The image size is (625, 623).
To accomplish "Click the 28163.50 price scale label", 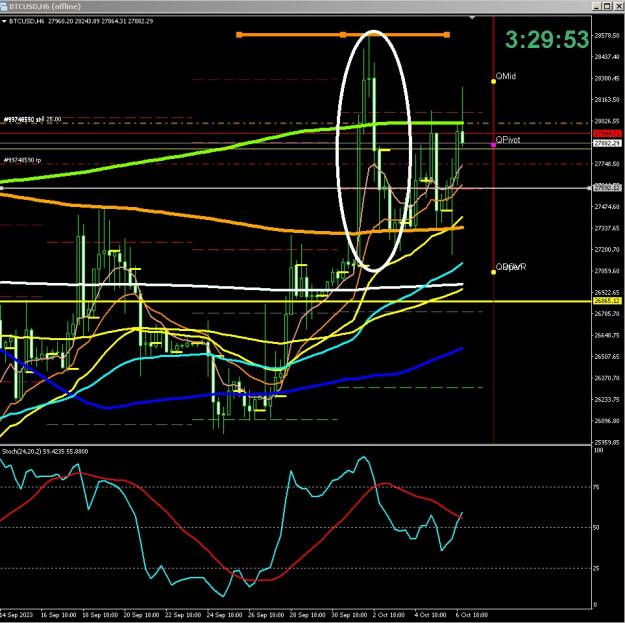I will pos(607,100).
